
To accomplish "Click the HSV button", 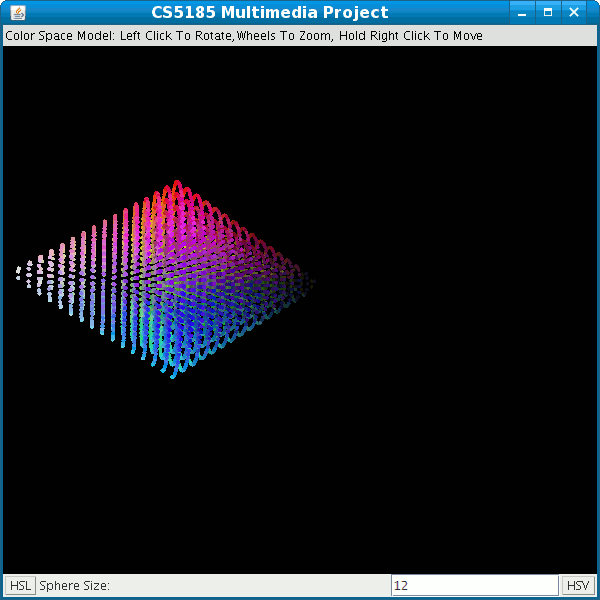I will tap(577, 585).
